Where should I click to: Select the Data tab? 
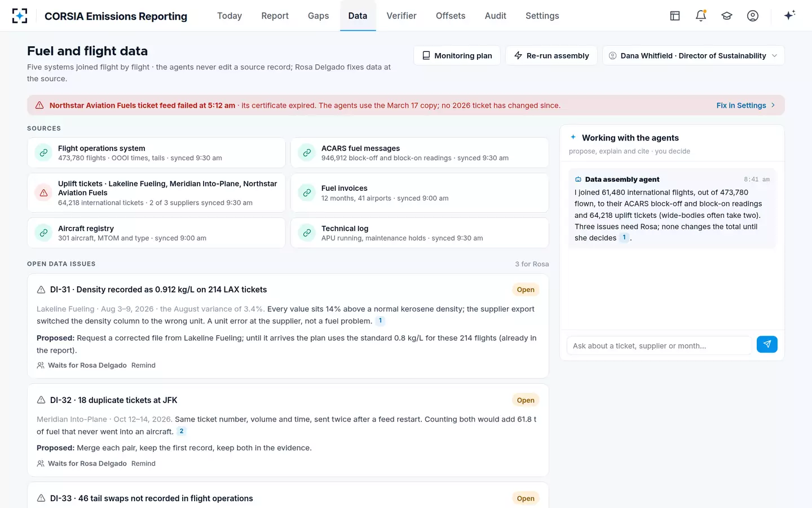tap(358, 16)
